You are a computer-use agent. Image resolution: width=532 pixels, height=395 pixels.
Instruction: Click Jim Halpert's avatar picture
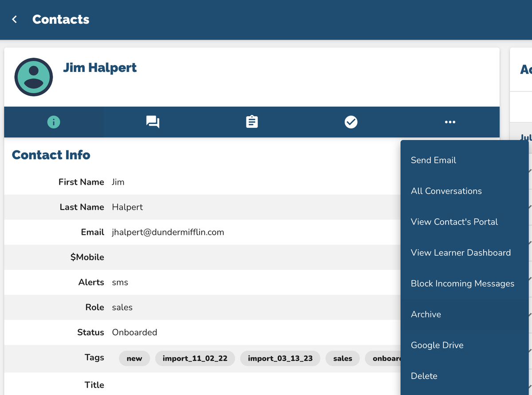(x=34, y=77)
